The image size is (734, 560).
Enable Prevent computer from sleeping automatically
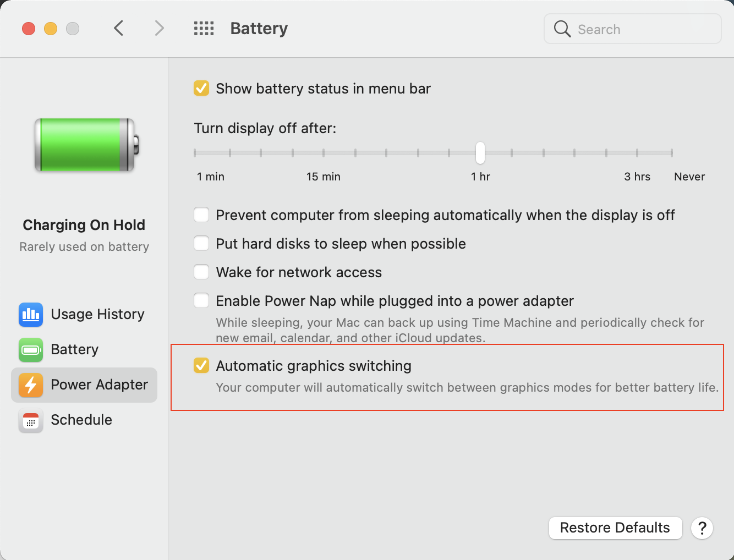click(201, 215)
